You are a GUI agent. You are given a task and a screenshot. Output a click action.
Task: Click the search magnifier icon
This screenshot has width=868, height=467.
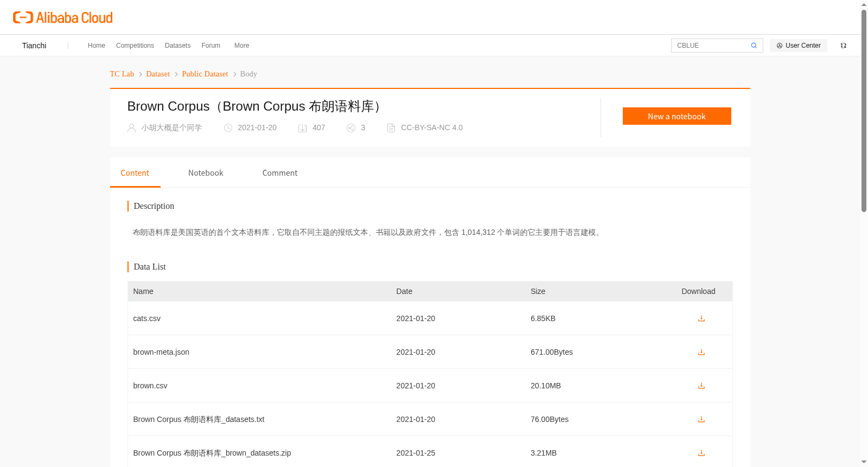(x=754, y=46)
